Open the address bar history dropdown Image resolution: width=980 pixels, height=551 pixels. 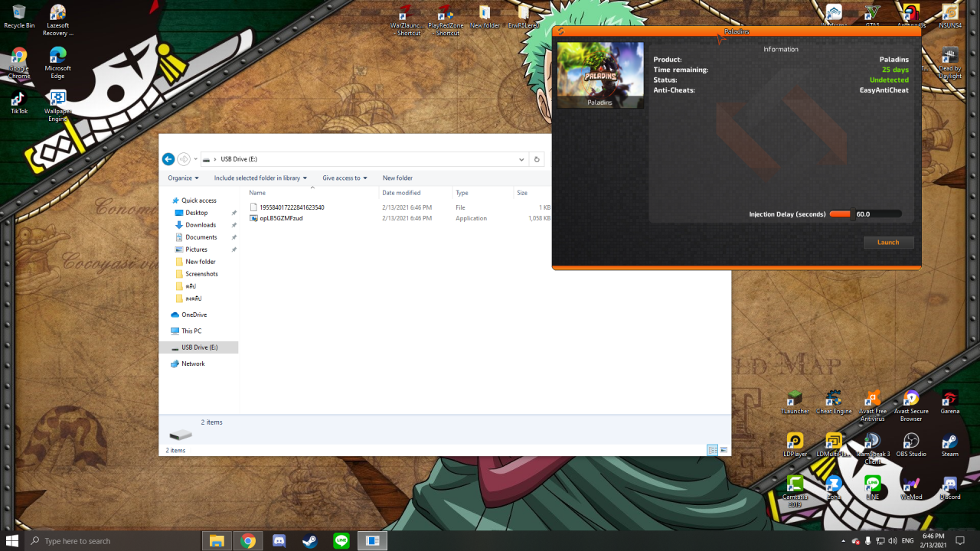click(x=521, y=158)
